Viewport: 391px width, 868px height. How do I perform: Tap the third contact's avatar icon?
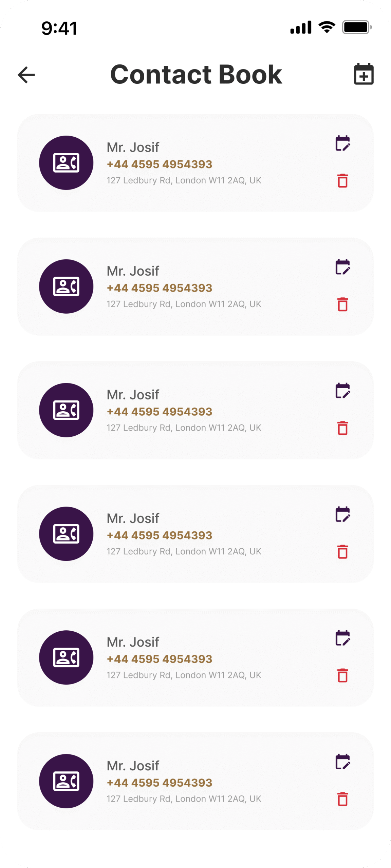(66, 410)
